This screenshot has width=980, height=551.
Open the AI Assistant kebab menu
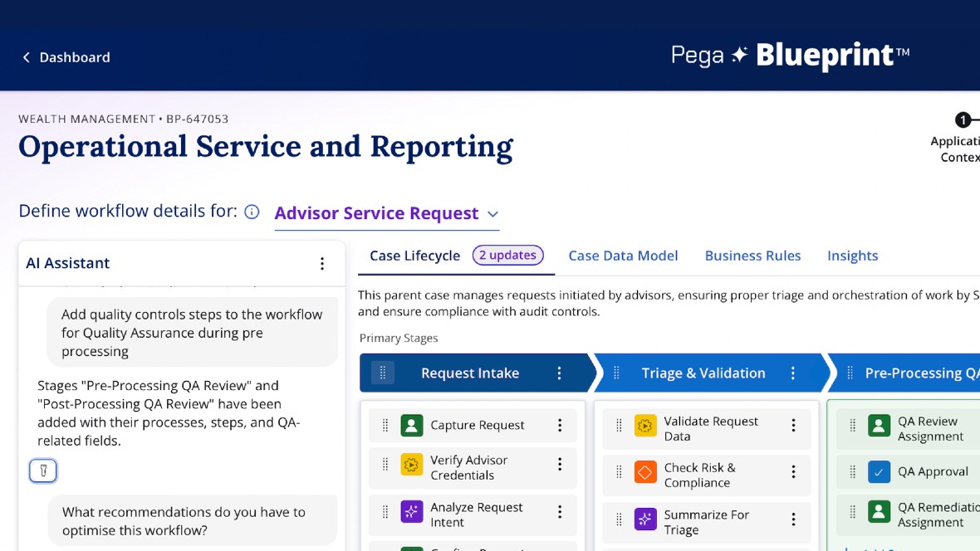tap(322, 262)
